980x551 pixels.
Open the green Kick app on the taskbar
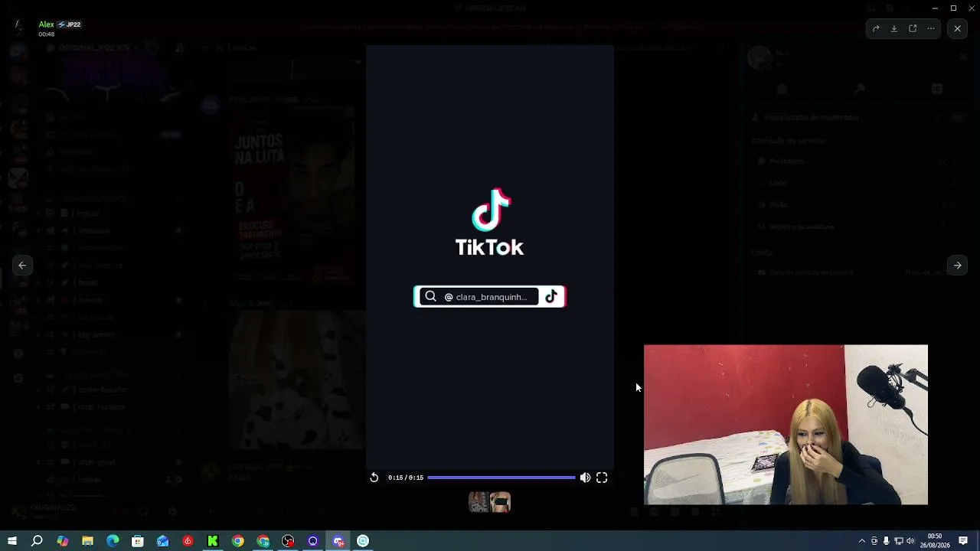tap(213, 541)
